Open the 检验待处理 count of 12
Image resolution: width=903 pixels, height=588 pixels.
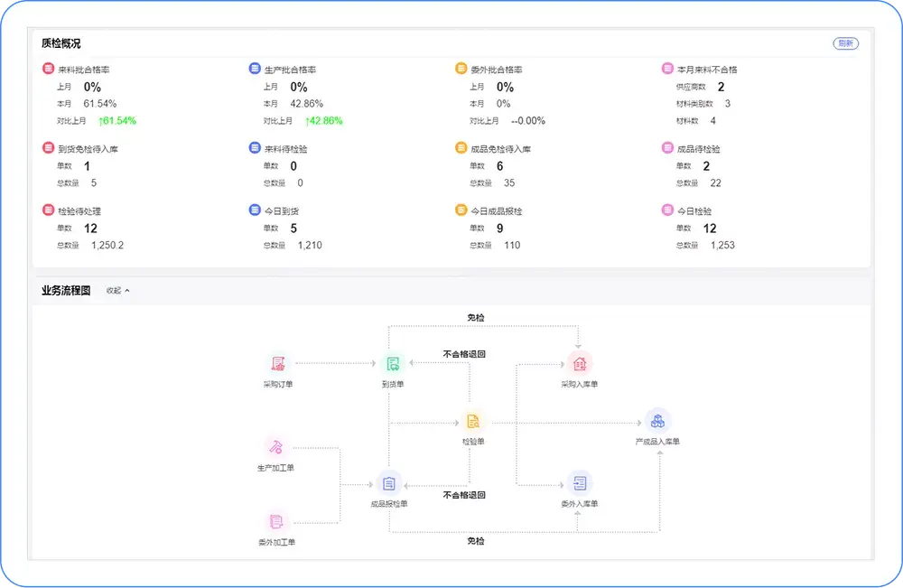(x=90, y=229)
